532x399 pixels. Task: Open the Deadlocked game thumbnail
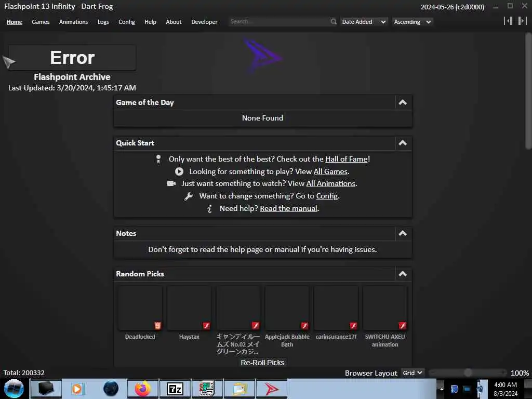click(140, 308)
